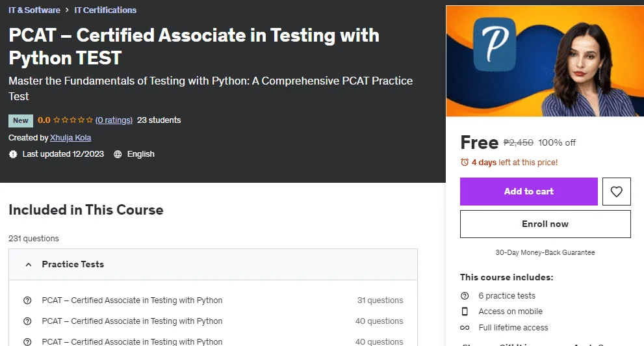Click the 231 questions text
The image size is (644, 346).
pos(34,238)
